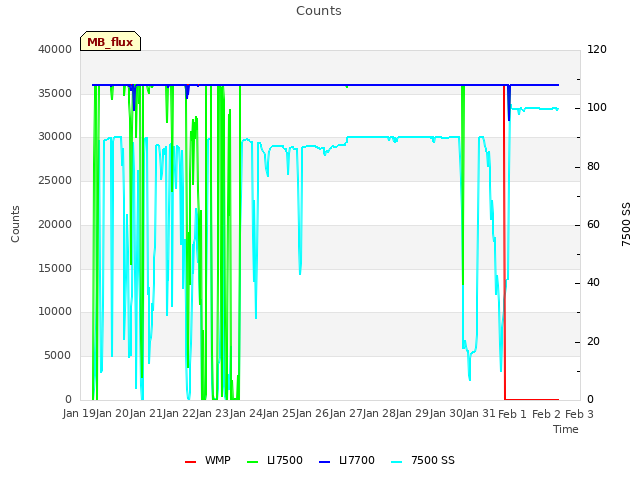The width and height of the screenshot is (640, 480).
Task: Click the MB_flux label tag
Action: [x=110, y=41]
